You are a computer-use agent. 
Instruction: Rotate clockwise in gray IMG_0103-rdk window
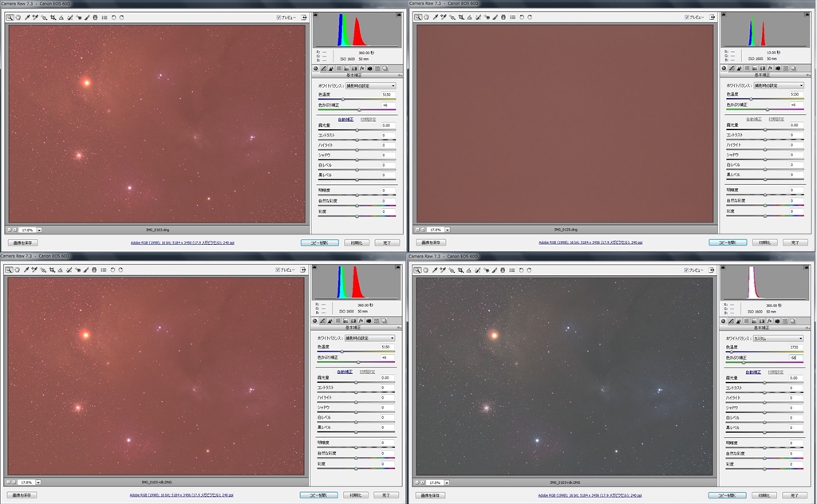click(x=529, y=270)
